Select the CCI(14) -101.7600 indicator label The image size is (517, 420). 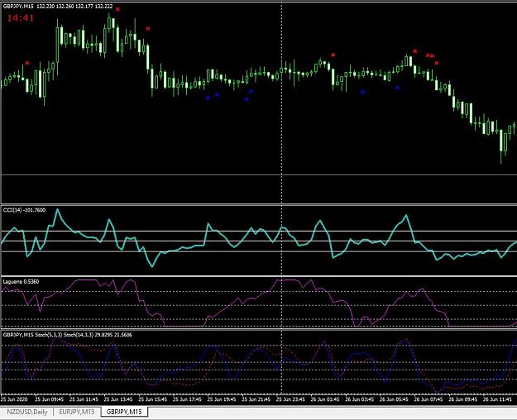click(x=24, y=210)
